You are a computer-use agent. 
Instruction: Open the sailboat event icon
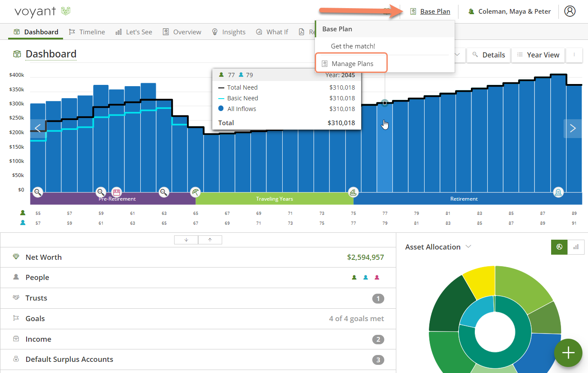point(353,192)
